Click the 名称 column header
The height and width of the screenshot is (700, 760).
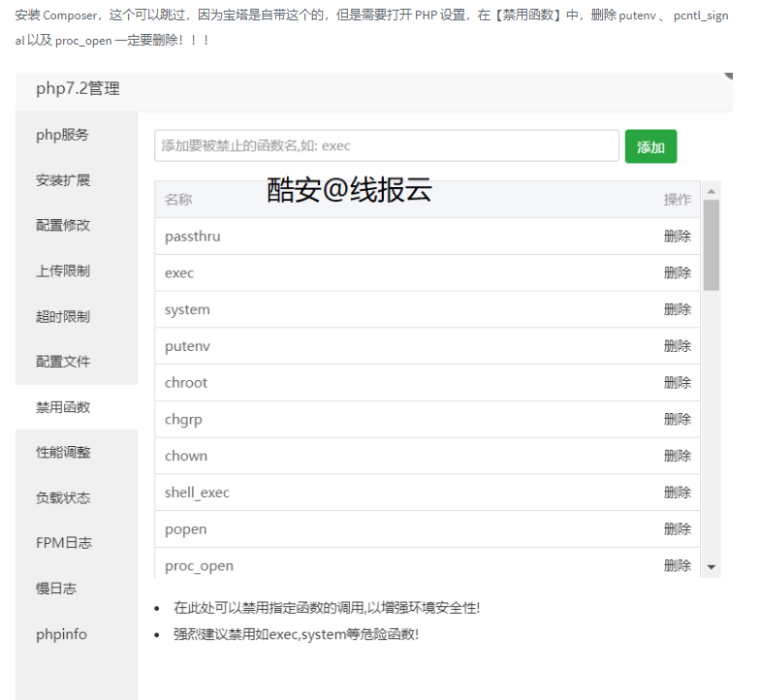tap(178, 200)
